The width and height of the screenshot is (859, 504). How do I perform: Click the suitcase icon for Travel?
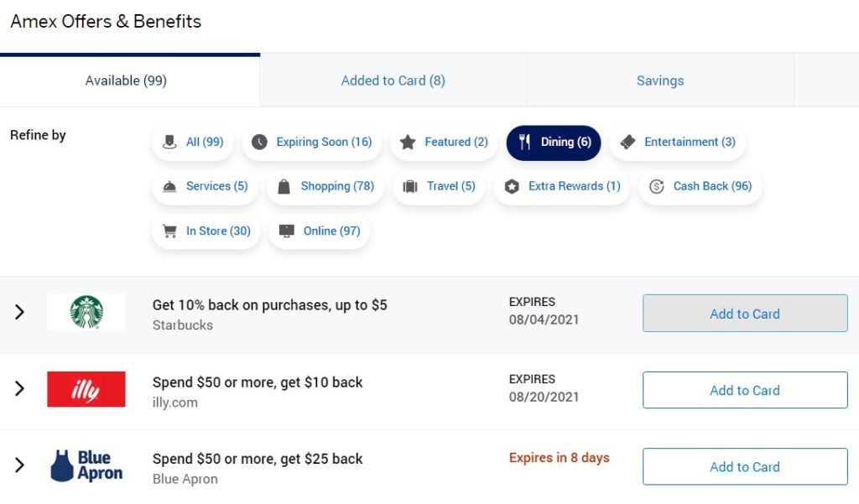pos(409,187)
